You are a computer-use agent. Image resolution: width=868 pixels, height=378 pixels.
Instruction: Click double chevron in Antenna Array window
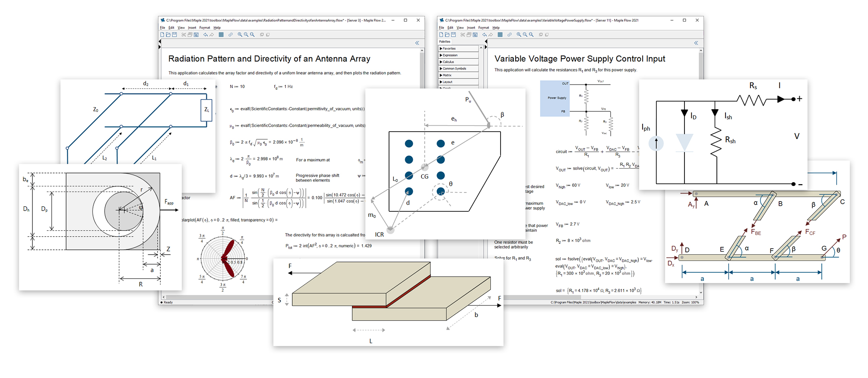(x=417, y=43)
